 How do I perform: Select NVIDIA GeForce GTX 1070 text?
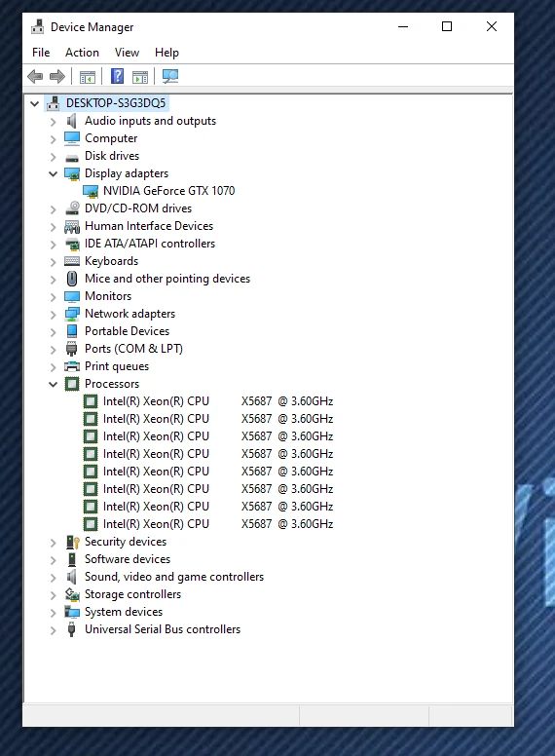(x=169, y=191)
